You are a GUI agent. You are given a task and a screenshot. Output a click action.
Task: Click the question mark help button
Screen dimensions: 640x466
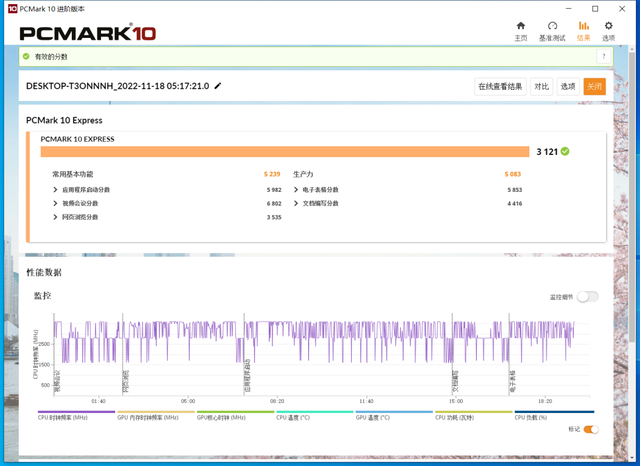coord(604,56)
